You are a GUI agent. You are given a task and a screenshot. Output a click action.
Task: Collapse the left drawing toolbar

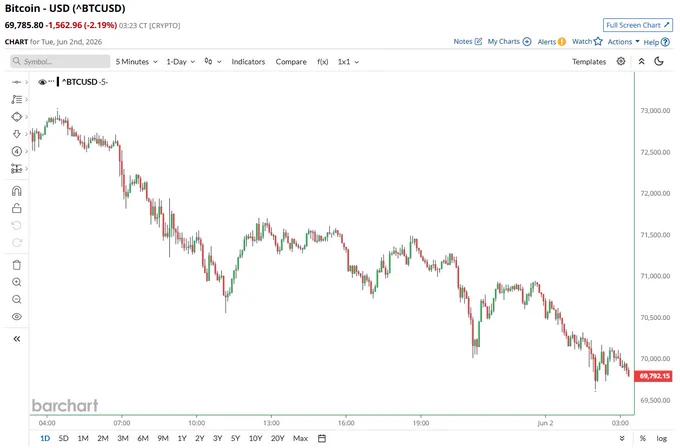16,339
